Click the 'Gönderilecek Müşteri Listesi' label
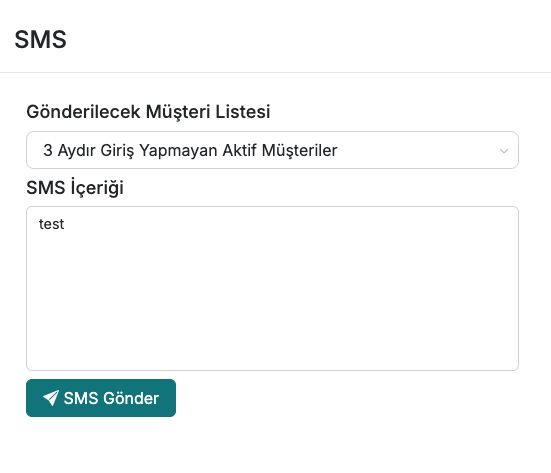 148,112
